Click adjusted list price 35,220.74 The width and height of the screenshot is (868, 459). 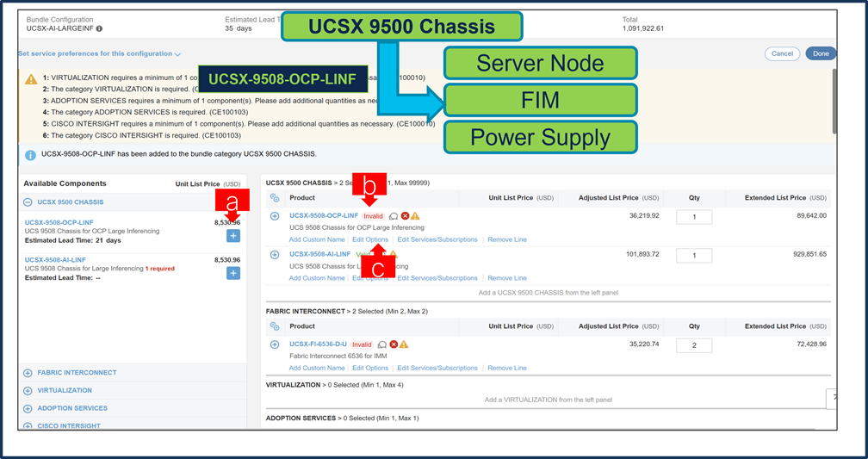tap(644, 344)
